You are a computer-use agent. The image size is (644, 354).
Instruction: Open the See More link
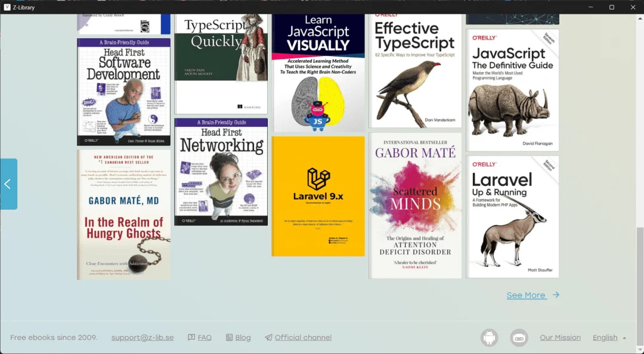pos(526,295)
